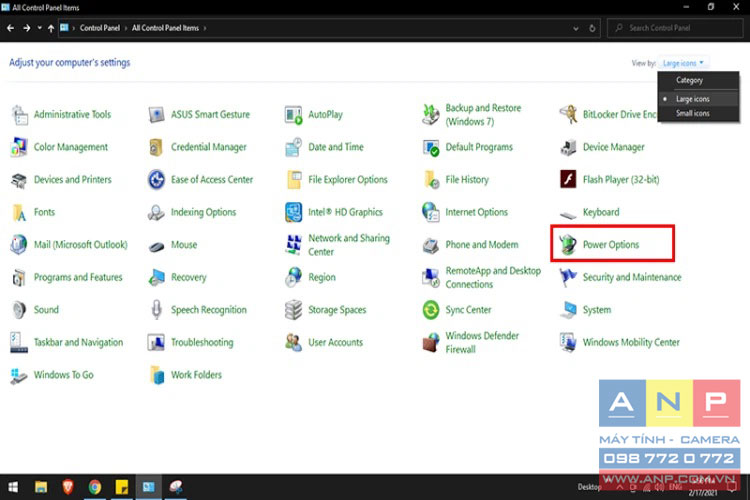Open File Explorer Options icon
This screenshot has height=500, width=750.
click(294, 180)
